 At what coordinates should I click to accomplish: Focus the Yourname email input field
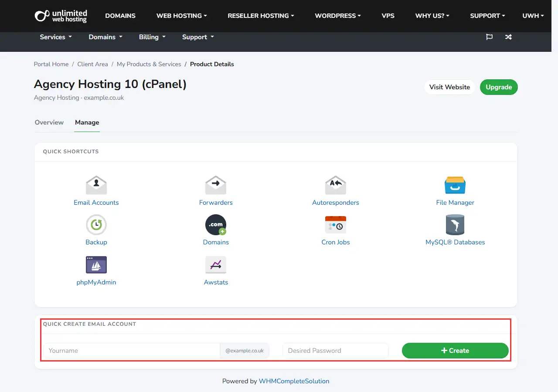tap(132, 351)
